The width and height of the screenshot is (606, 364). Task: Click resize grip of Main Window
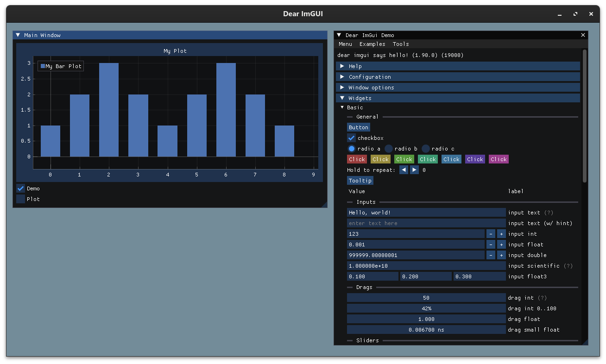(324, 204)
